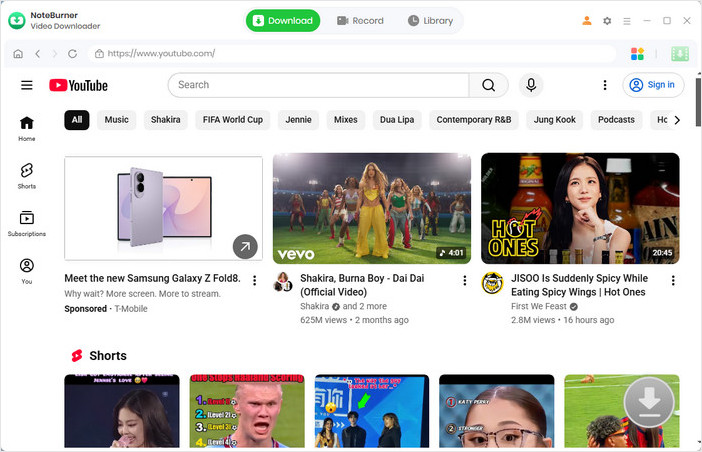Click the Shakira channel avatar
The width and height of the screenshot is (702, 452).
point(283,281)
